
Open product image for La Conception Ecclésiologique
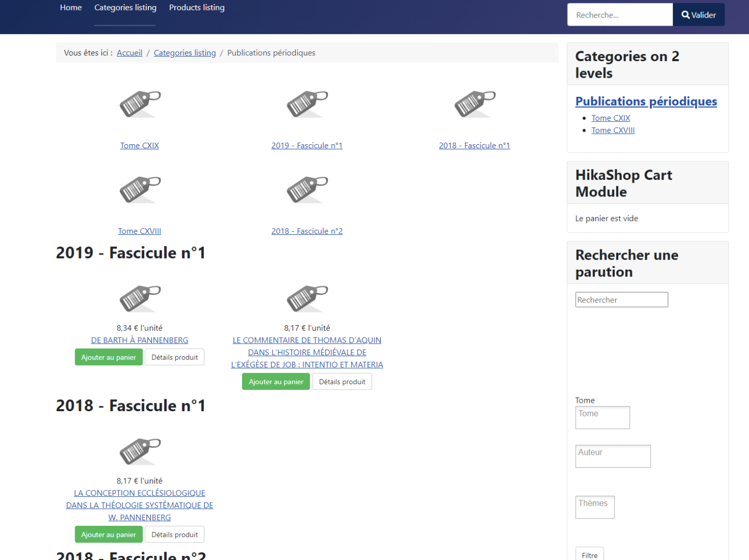tap(140, 451)
